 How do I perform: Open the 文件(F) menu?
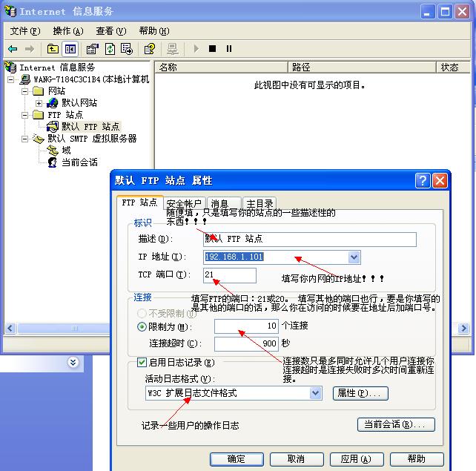click(x=25, y=31)
